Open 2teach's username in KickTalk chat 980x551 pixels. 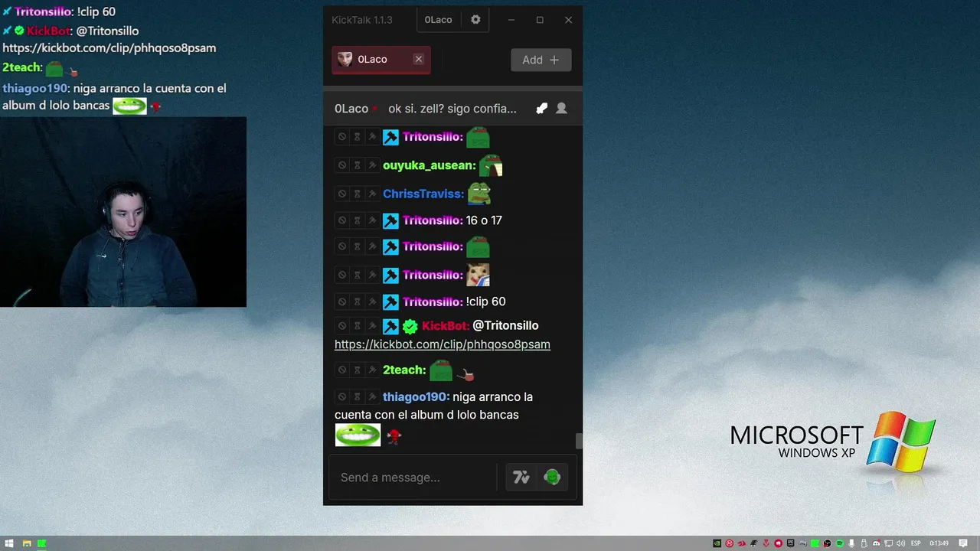(x=404, y=370)
